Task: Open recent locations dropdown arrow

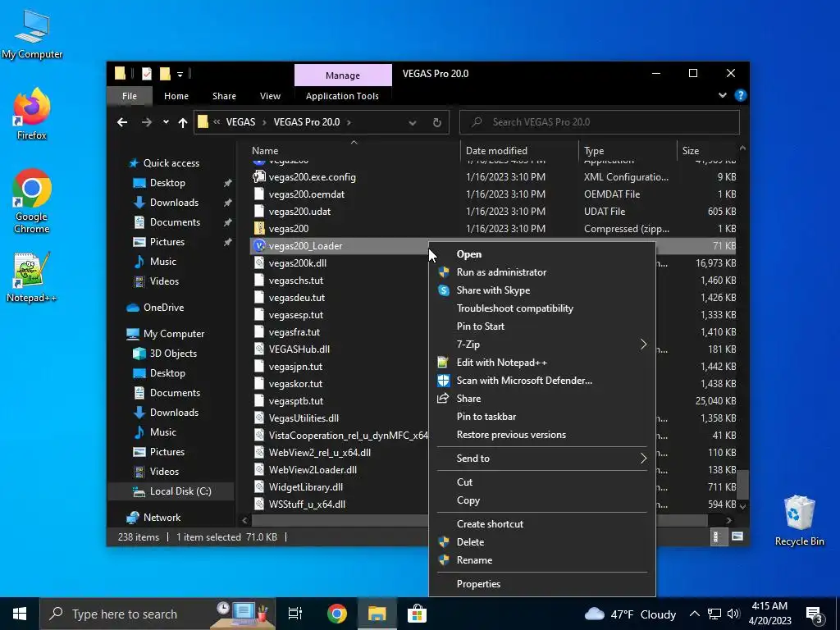Action: [166, 122]
